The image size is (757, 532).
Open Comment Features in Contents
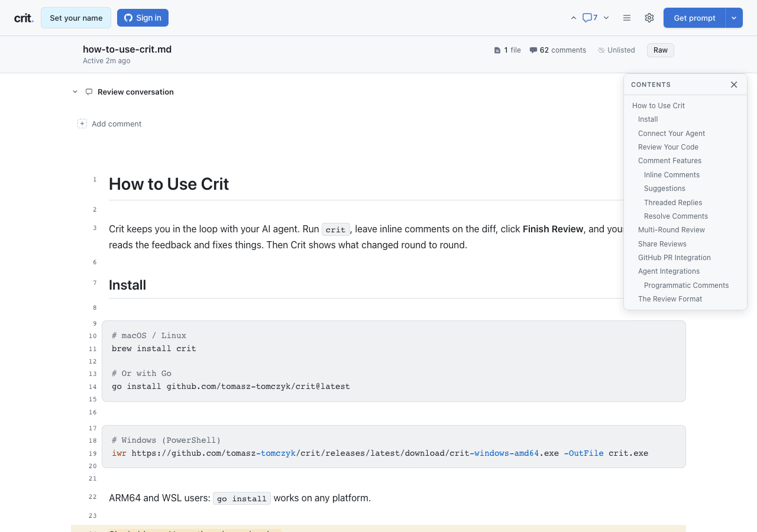click(x=669, y=161)
